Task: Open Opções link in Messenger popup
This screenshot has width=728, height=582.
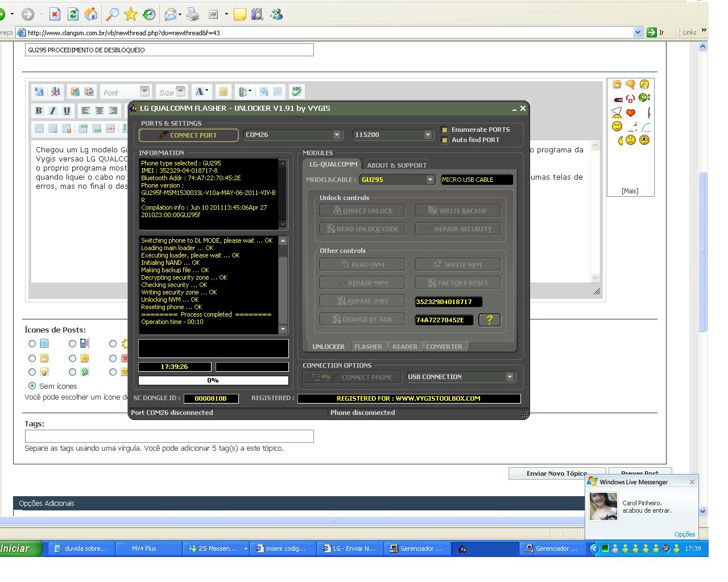Action: (x=685, y=534)
